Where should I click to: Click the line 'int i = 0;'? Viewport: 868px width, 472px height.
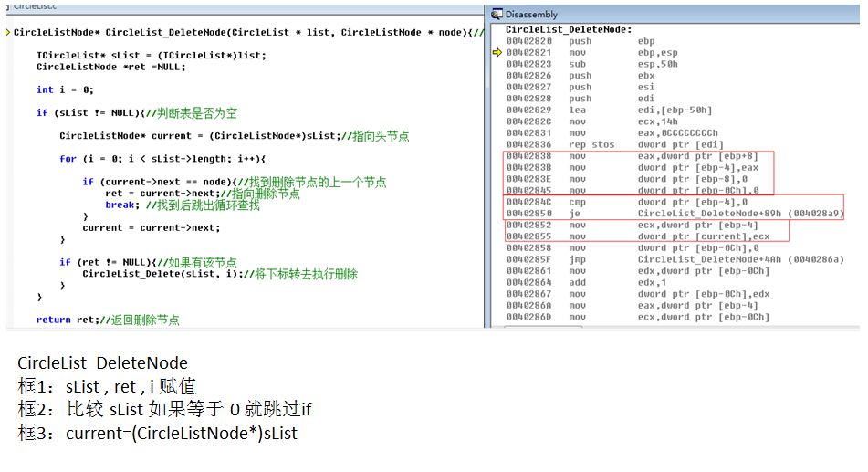[66, 89]
